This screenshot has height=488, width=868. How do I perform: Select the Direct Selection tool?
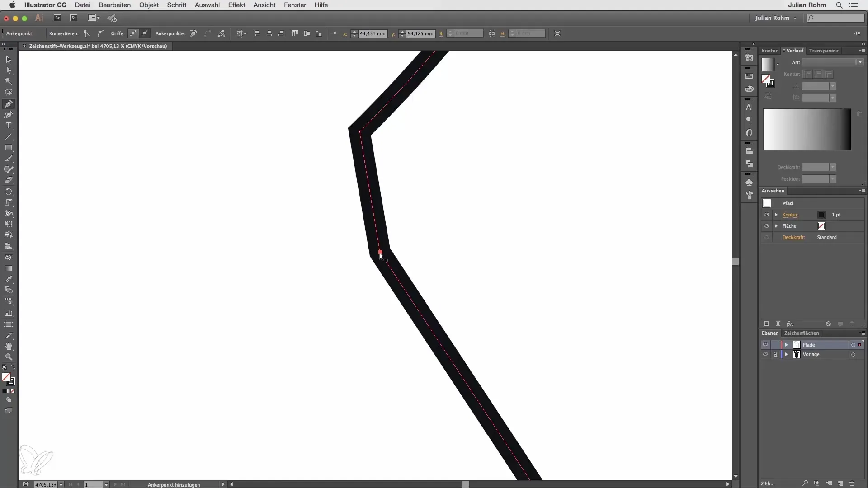coord(8,70)
